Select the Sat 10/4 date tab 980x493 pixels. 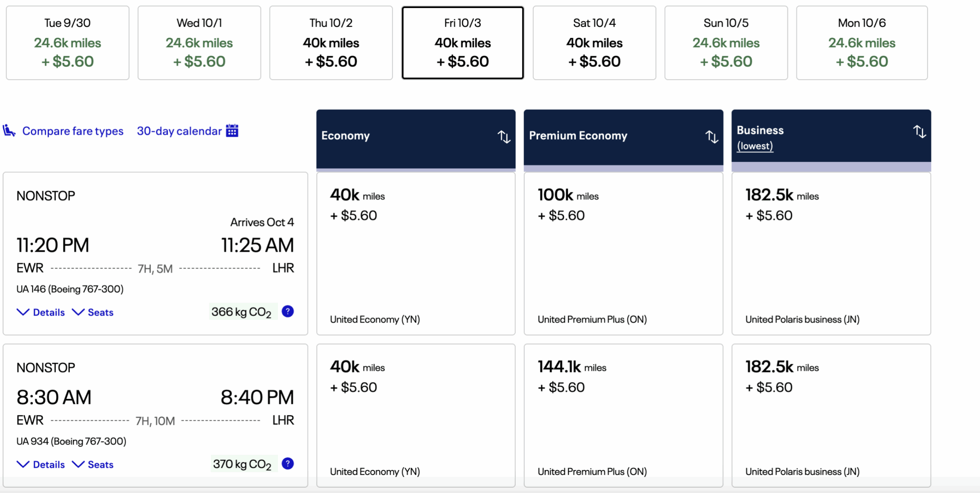pyautogui.click(x=594, y=43)
